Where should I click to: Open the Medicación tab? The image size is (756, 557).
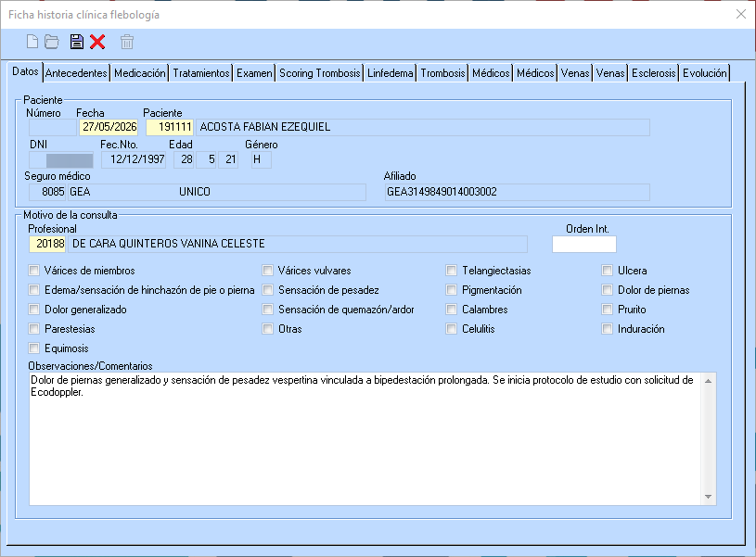tap(140, 73)
